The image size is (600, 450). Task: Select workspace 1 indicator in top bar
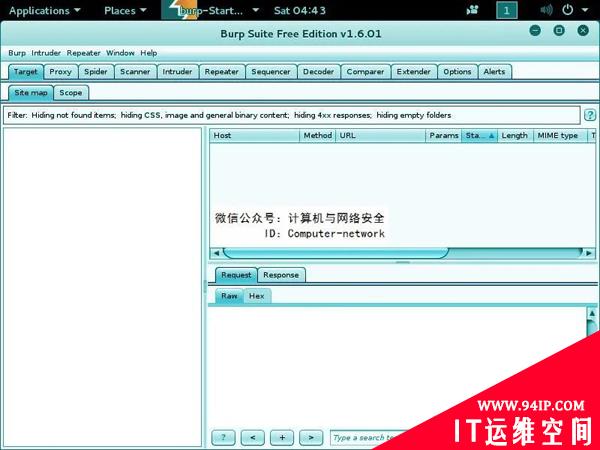507,10
